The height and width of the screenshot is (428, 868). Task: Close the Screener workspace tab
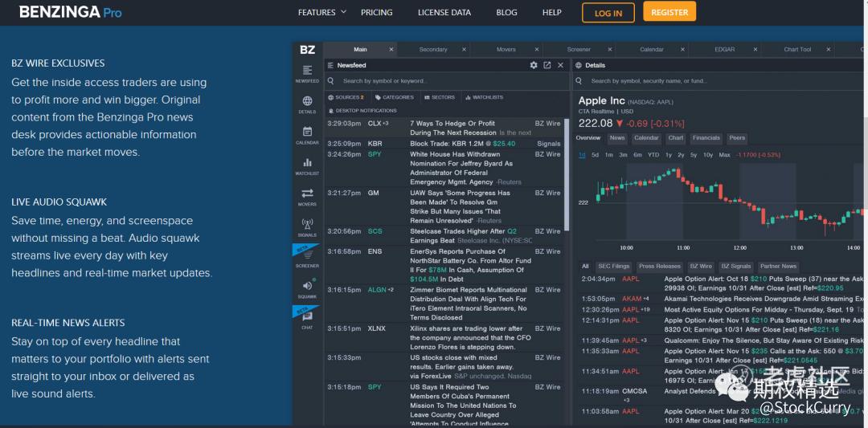click(609, 49)
